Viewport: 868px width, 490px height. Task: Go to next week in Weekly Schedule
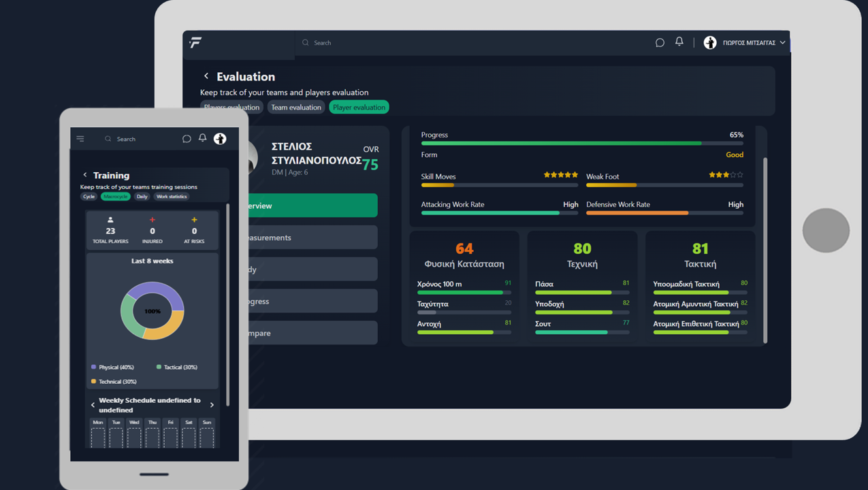coord(212,405)
